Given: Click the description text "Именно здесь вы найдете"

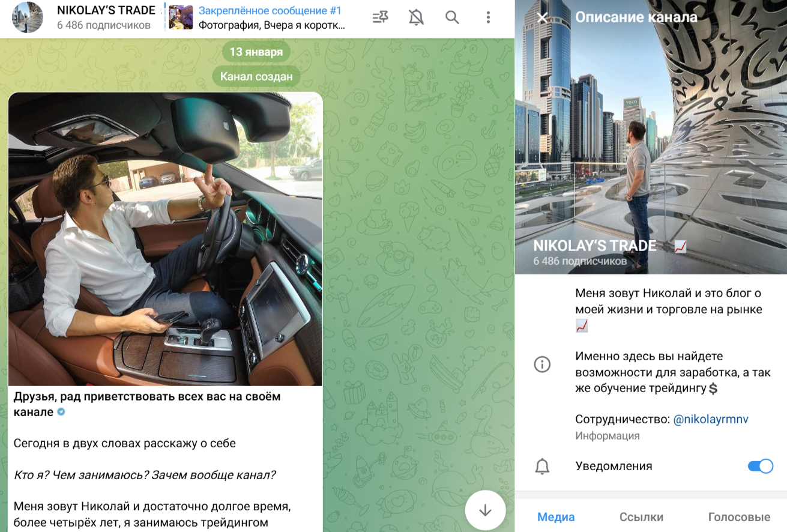Looking at the screenshot, I should click(x=673, y=372).
